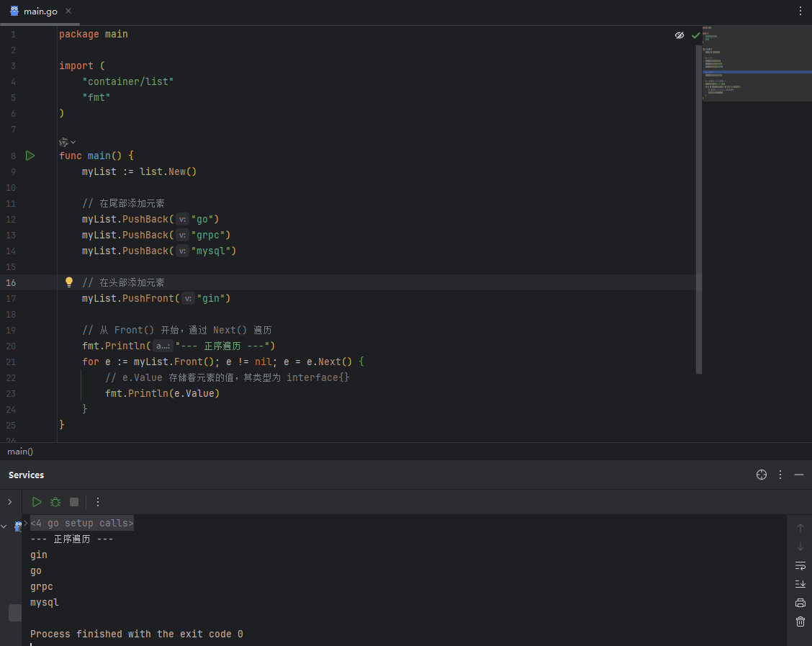The width and height of the screenshot is (812, 646).
Task: Run main function from gutter arrow
Action: point(30,156)
